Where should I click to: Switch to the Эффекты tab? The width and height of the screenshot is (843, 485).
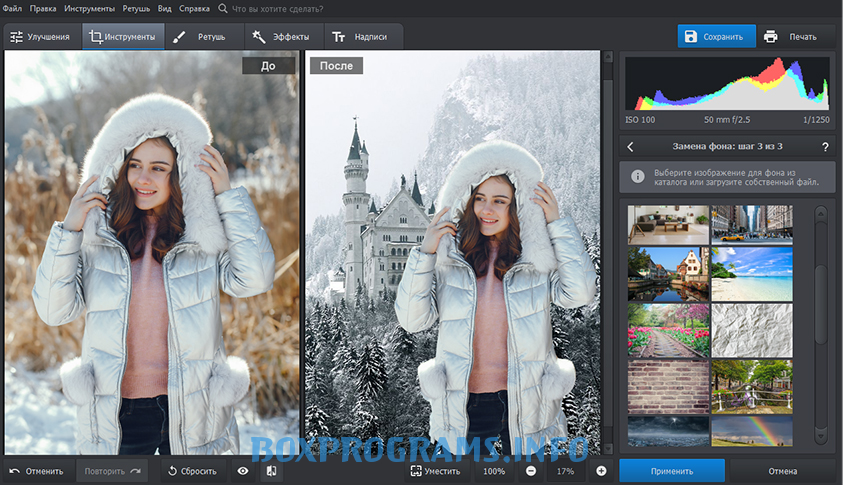click(x=284, y=37)
